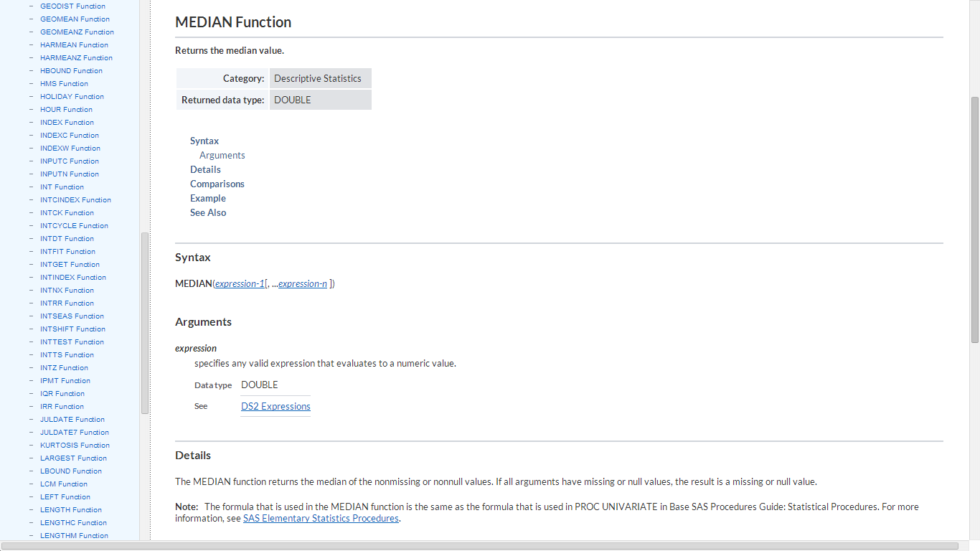Open the DS2 Expressions reference link
Viewport: 980px width, 551px height.
coord(275,407)
